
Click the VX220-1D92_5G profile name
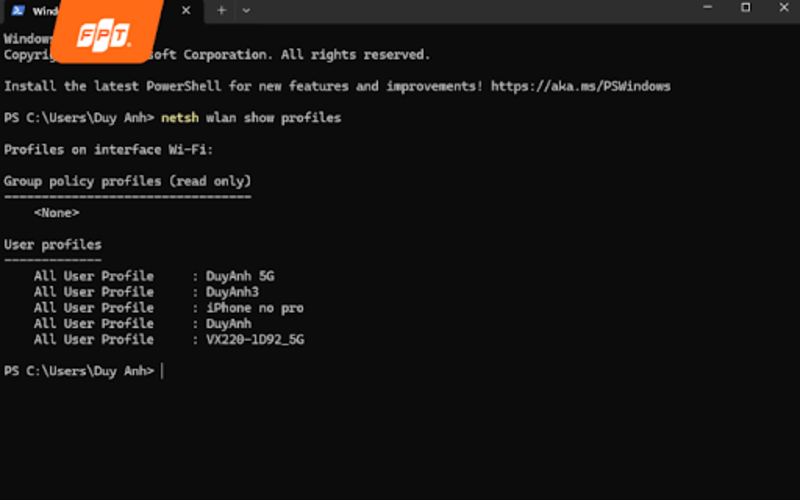pos(254,340)
